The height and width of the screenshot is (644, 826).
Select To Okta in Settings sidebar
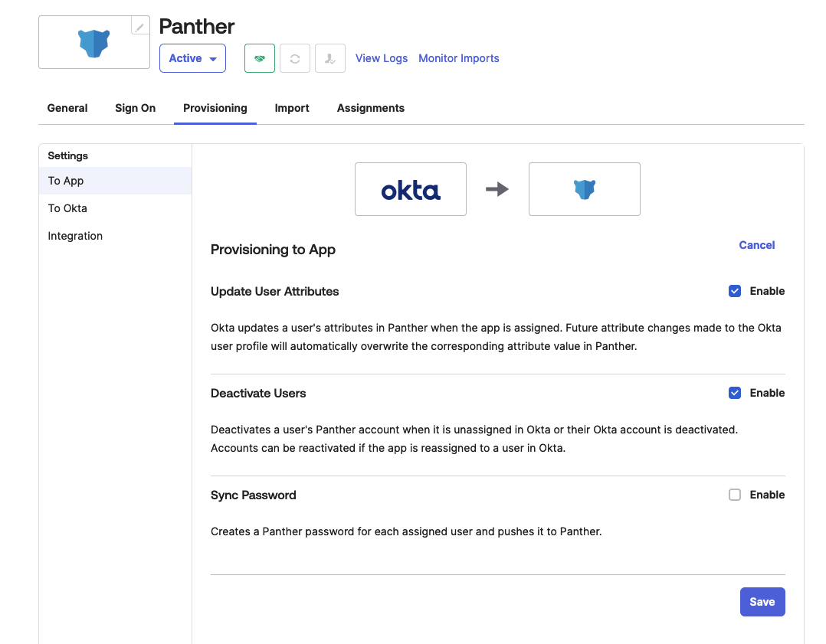click(x=67, y=208)
